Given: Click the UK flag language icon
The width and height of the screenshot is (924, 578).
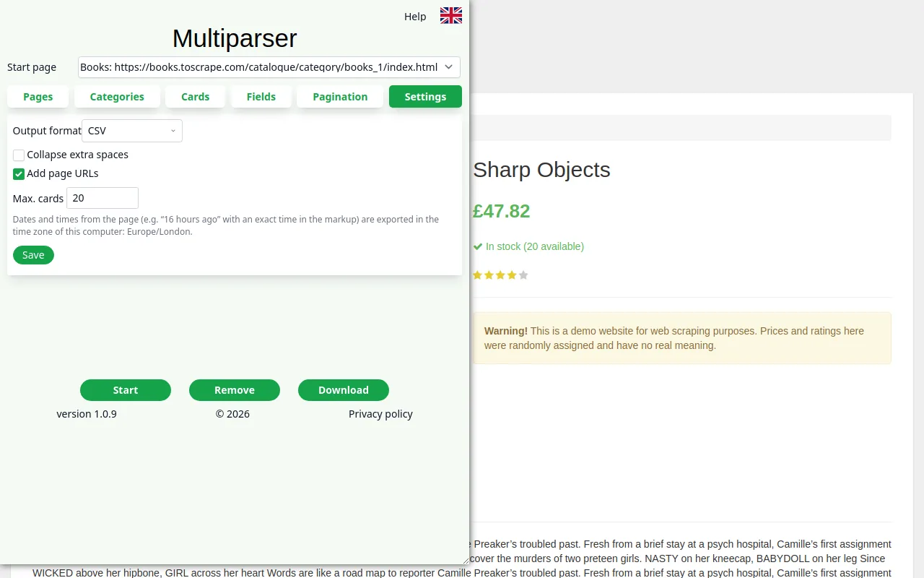Looking at the screenshot, I should point(451,15).
